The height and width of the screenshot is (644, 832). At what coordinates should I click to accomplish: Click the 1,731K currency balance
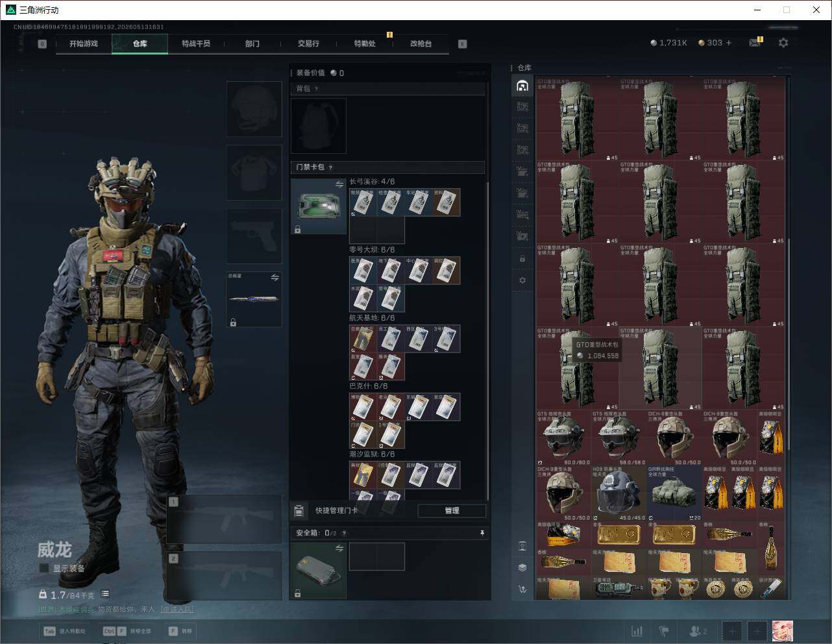(668, 43)
